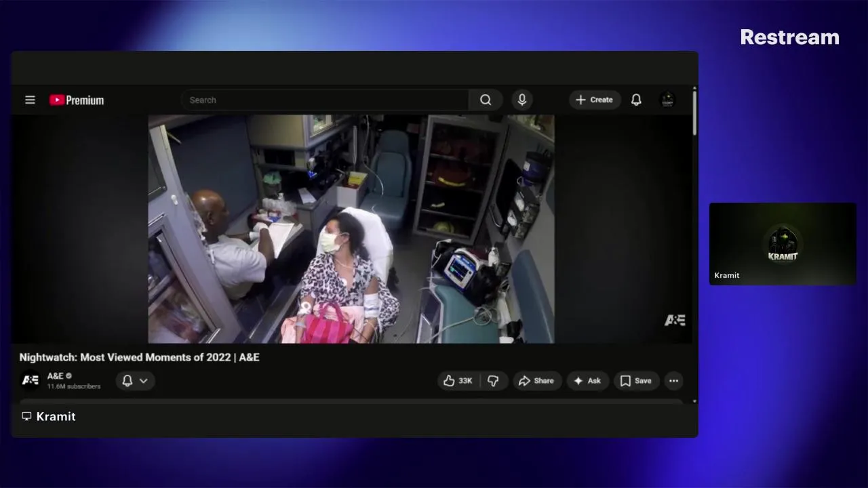Open the A&E channel avatar
This screenshot has width=868, height=488.
(31, 380)
